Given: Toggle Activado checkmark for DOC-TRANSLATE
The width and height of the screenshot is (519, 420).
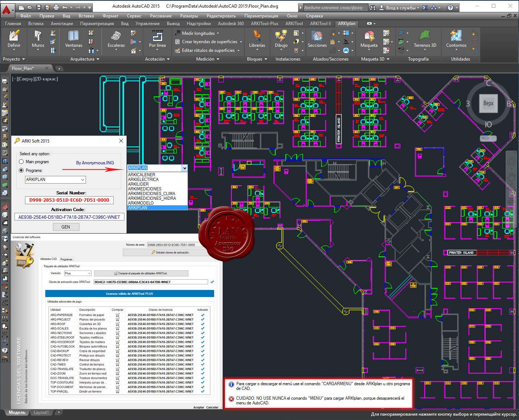Looking at the screenshot, I should [202, 378].
